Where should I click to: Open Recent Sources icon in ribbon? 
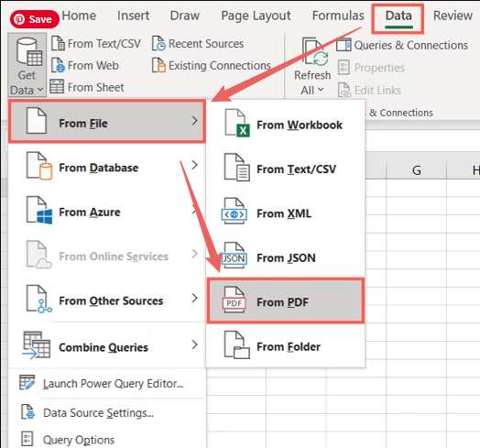158,43
